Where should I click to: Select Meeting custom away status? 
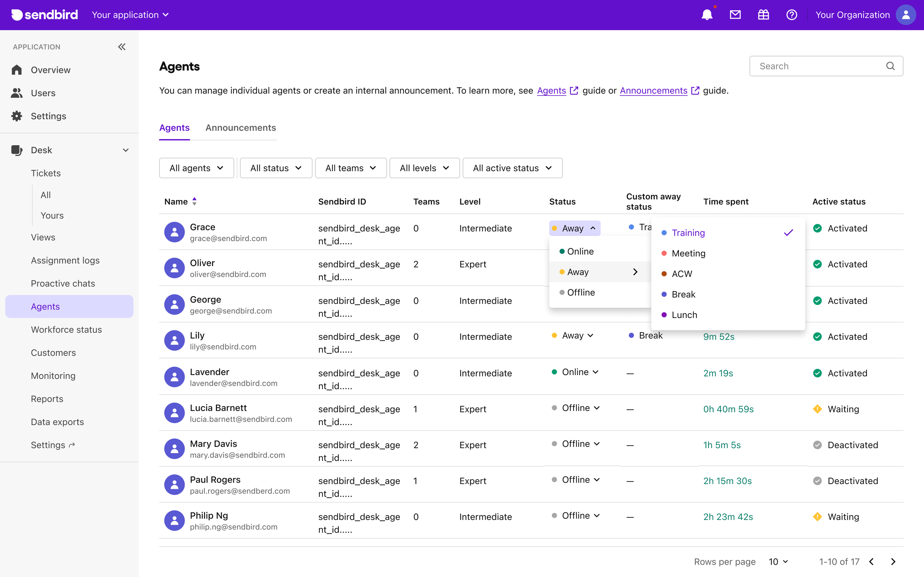point(689,253)
